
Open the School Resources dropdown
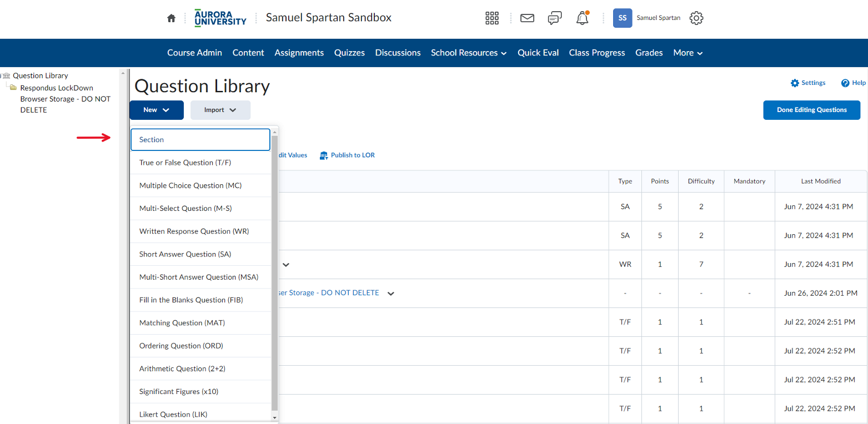[x=468, y=53]
